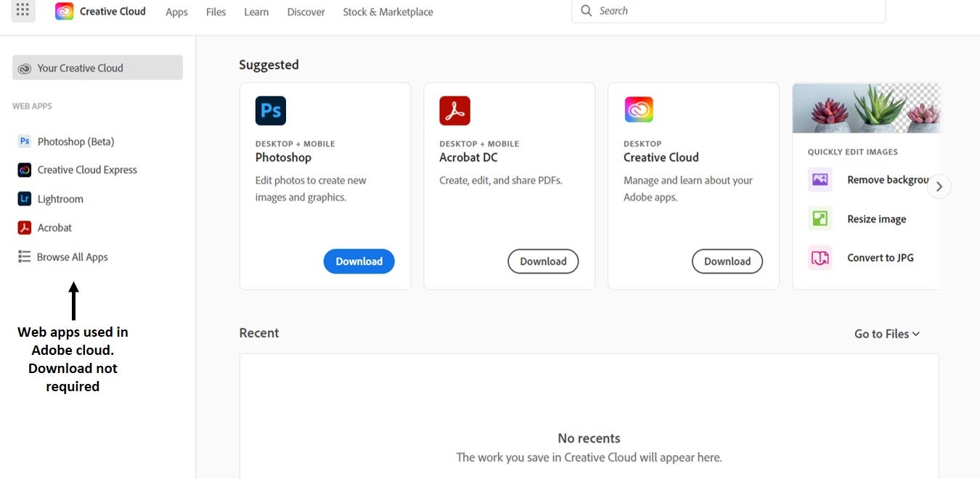Image resolution: width=980 pixels, height=479 pixels.
Task: Click the Convert to JPG icon
Action: (x=820, y=258)
